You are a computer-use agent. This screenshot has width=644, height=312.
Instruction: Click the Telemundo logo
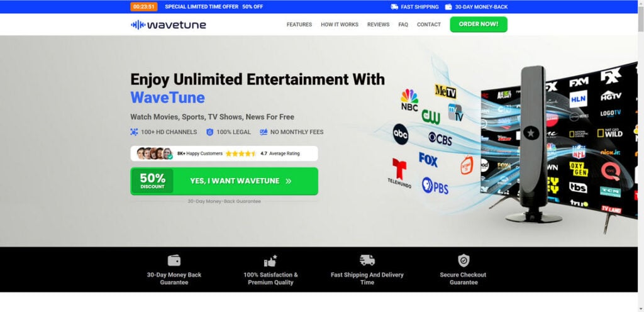click(399, 173)
